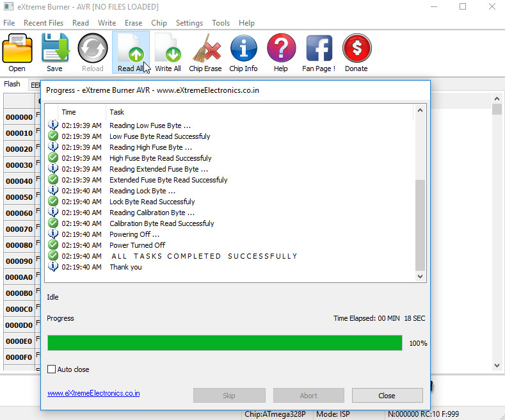Click the N:000000 RC:10 F:999 status text
Viewport: 505px width, 420px height.
(423, 414)
